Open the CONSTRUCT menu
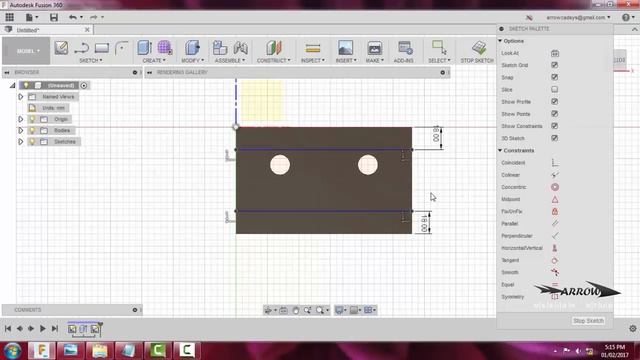 point(273,60)
